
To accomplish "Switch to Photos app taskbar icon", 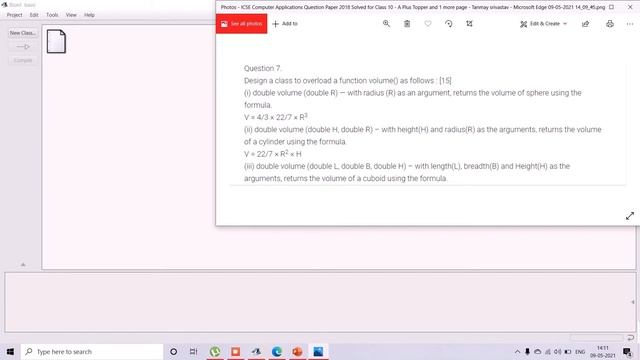I will 318,351.
